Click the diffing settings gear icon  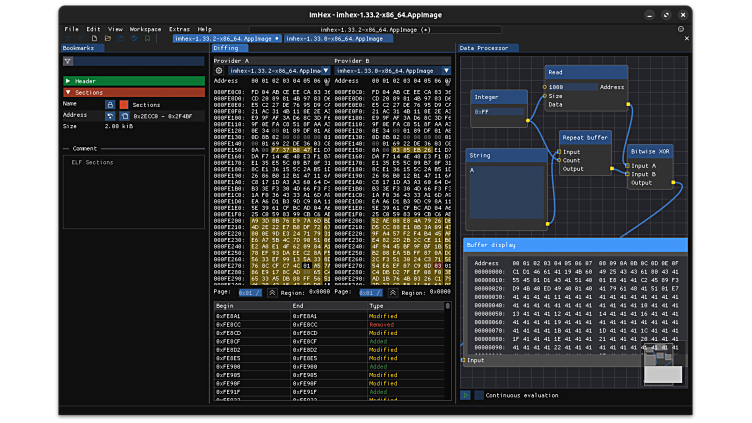[220, 71]
